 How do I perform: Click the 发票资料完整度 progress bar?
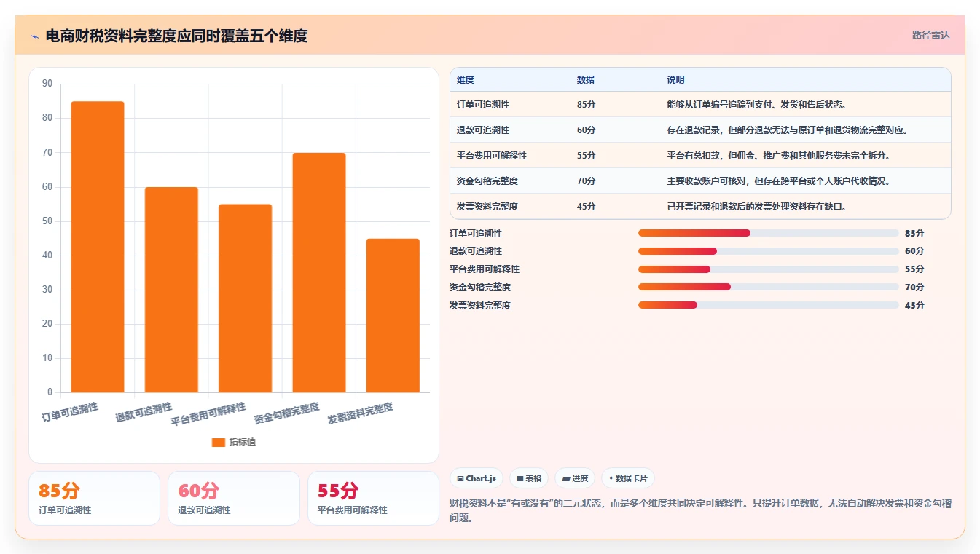768,305
